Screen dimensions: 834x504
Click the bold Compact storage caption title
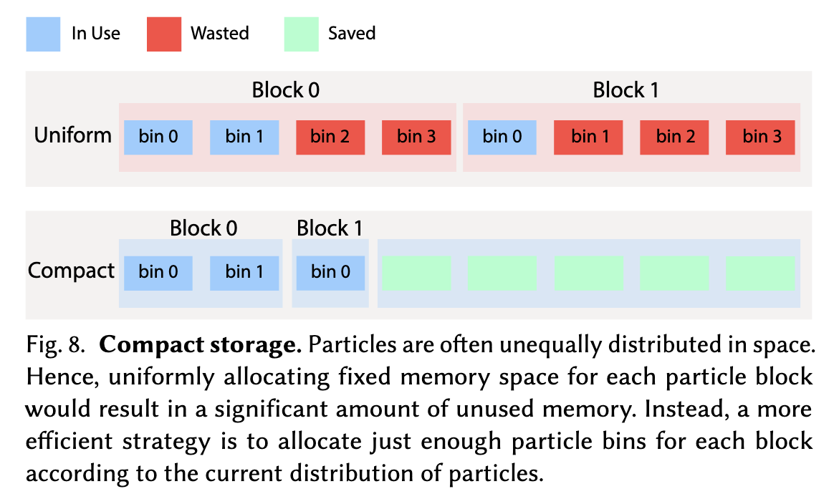click(x=201, y=345)
